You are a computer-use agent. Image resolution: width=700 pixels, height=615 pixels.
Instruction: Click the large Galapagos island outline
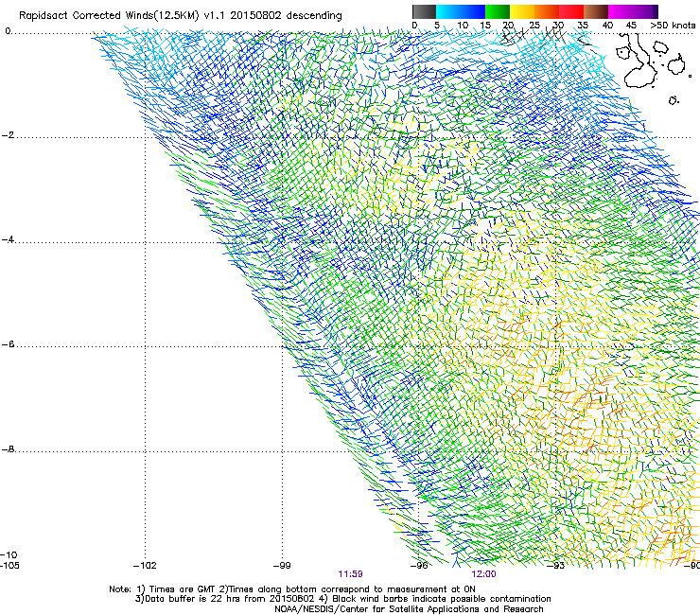pos(640,62)
